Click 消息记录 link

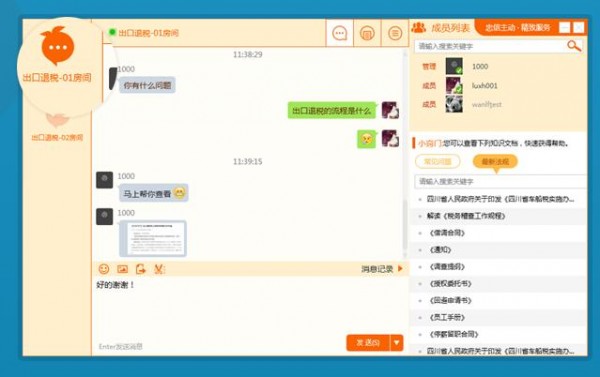(x=377, y=269)
